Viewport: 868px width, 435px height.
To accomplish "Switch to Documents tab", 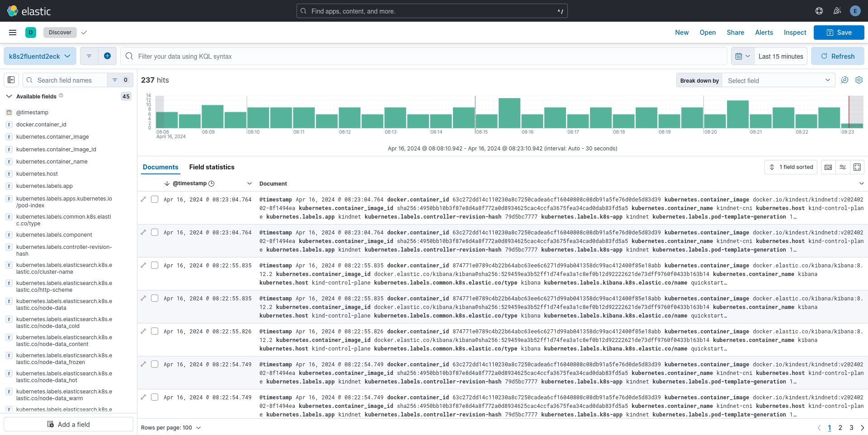I will pyautogui.click(x=160, y=167).
